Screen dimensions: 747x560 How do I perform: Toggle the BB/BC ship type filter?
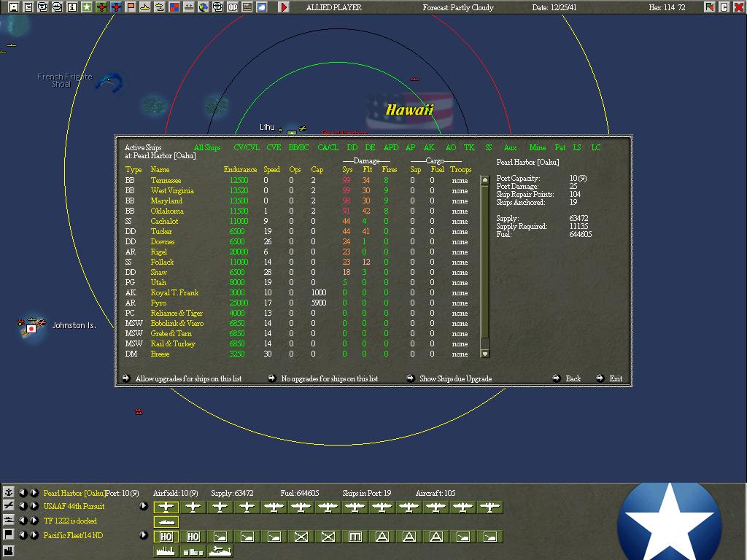[x=298, y=147]
